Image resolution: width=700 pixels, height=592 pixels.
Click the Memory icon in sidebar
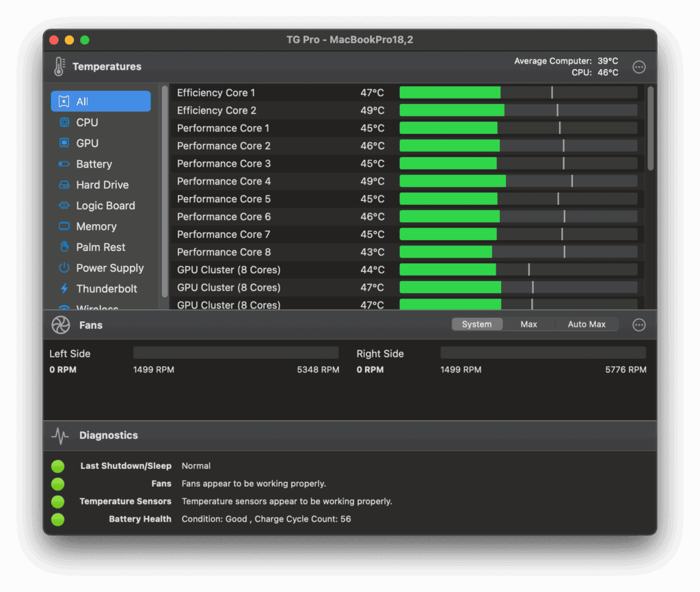click(x=64, y=226)
